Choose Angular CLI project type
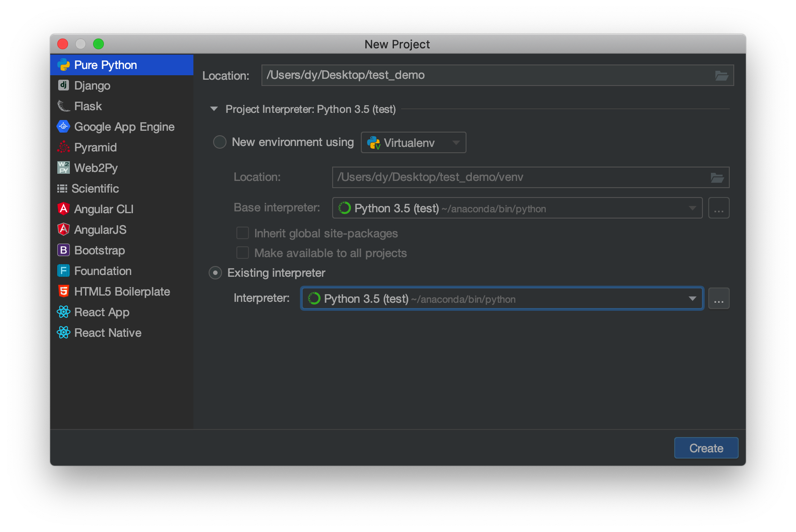This screenshot has width=796, height=532. (122, 209)
